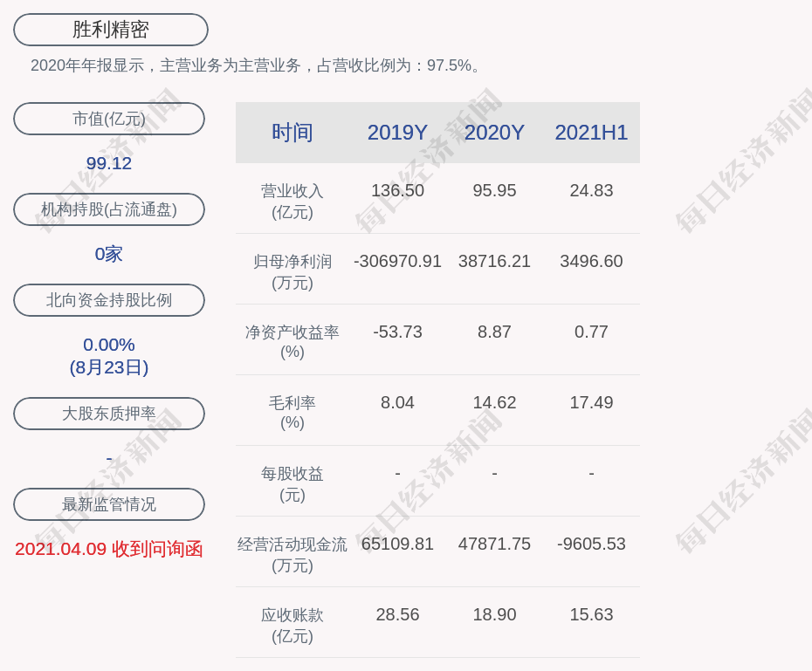Click the 净资产收益率 row label
812x671 pixels.
(x=292, y=342)
